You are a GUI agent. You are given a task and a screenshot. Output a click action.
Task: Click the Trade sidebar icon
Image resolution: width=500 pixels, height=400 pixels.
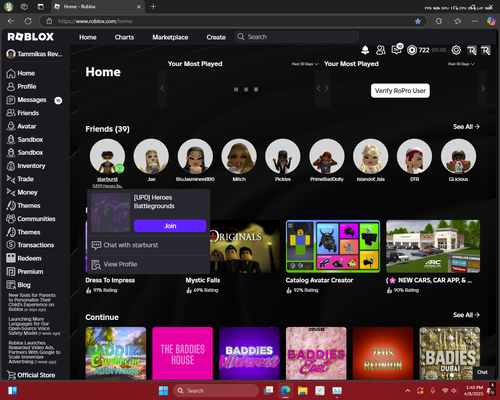coord(11,179)
